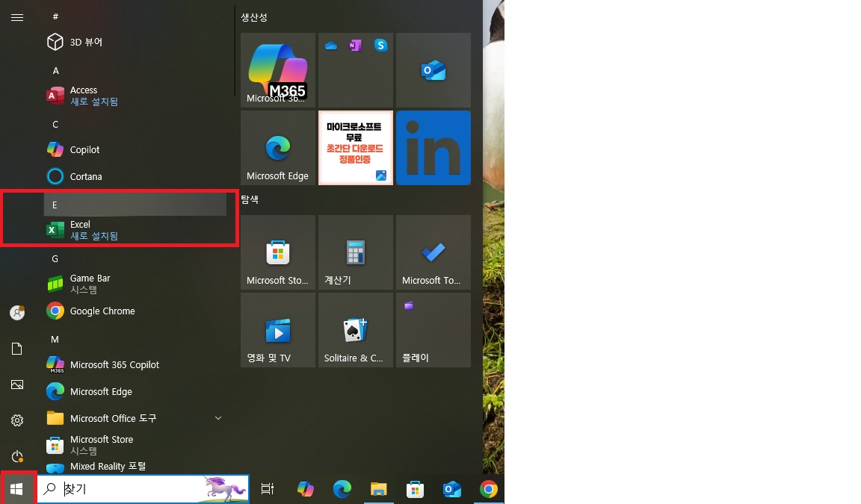Open File Explorer from the taskbar
The height and width of the screenshot is (504, 861).
379,488
